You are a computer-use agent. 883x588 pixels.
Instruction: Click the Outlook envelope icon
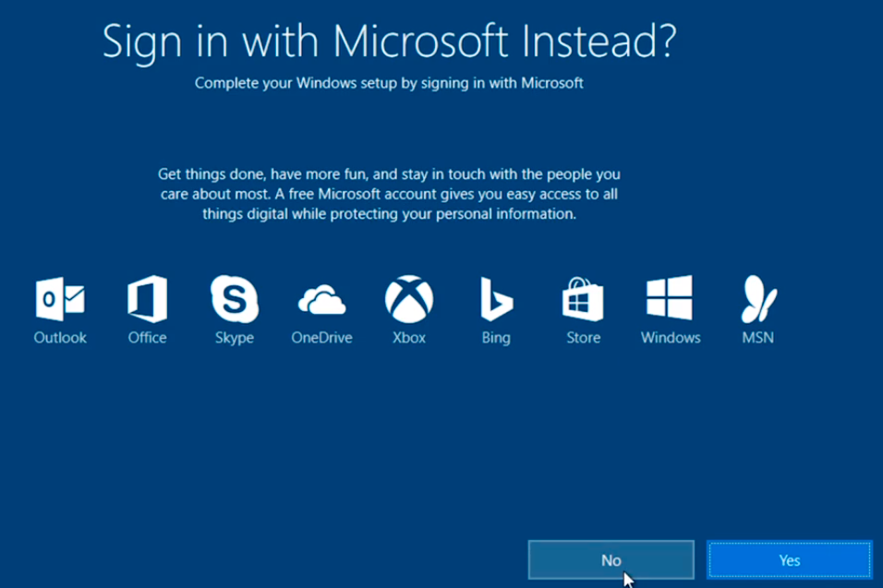click(x=60, y=299)
